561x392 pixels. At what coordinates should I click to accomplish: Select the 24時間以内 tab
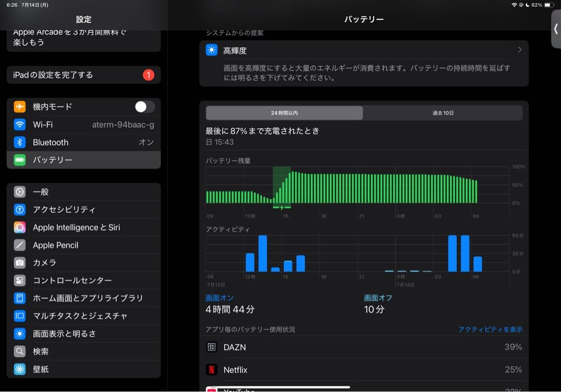pos(285,113)
